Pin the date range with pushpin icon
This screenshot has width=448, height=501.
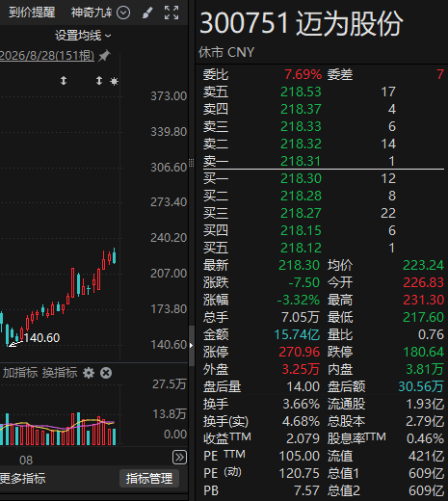(x=104, y=56)
